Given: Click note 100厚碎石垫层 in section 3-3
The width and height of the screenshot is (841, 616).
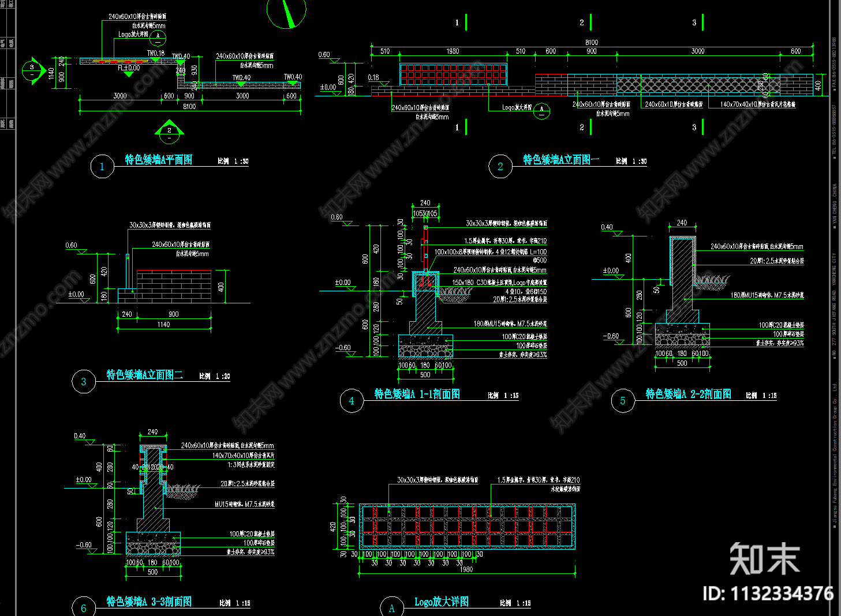Looking at the screenshot, I should (x=259, y=543).
